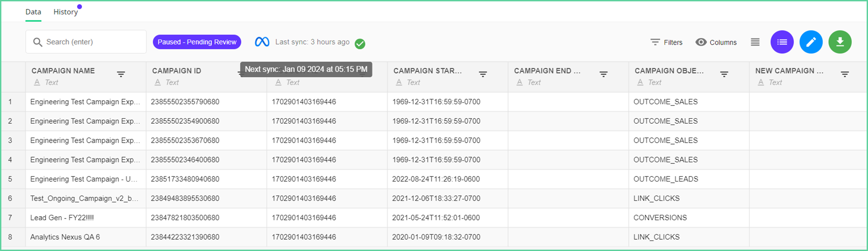Select the Data tab

[x=33, y=12]
